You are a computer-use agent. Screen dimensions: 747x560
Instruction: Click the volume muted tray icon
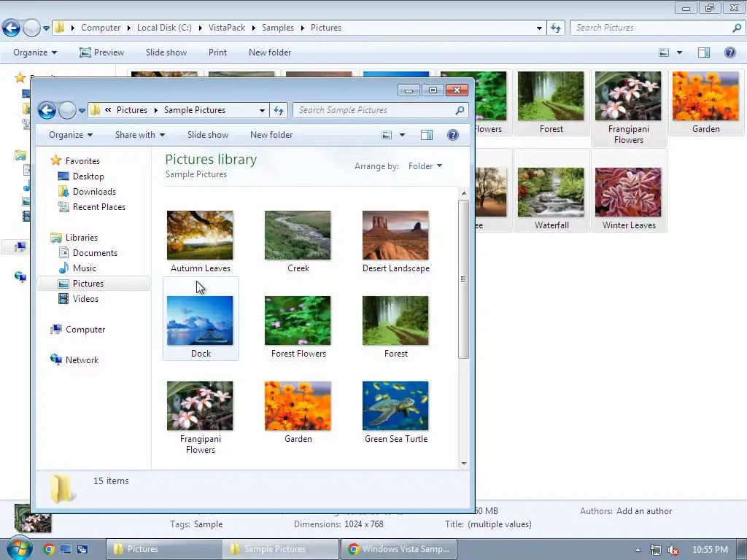pos(673,550)
